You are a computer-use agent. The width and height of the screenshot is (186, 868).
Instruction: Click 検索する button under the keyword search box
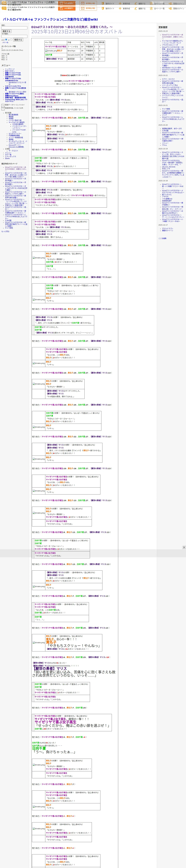[6, 31]
